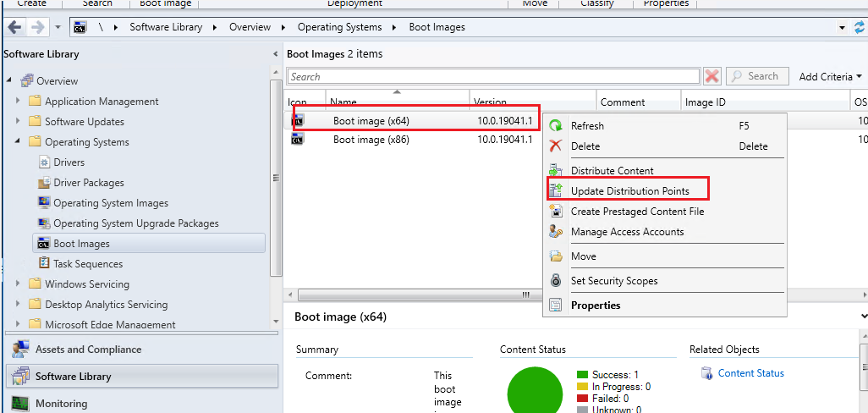This screenshot has width=868, height=413.
Task: Click Software Library in the breadcrumb
Action: click(x=166, y=26)
